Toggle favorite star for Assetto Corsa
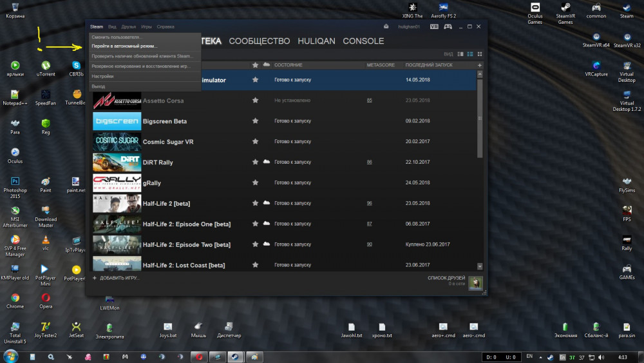 click(x=255, y=101)
